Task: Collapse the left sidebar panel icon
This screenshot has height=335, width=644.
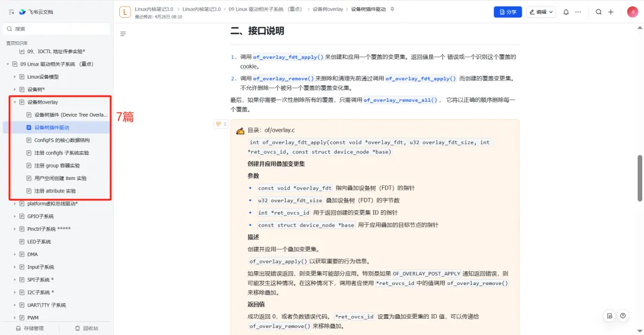Action: pyautogui.click(x=11, y=12)
